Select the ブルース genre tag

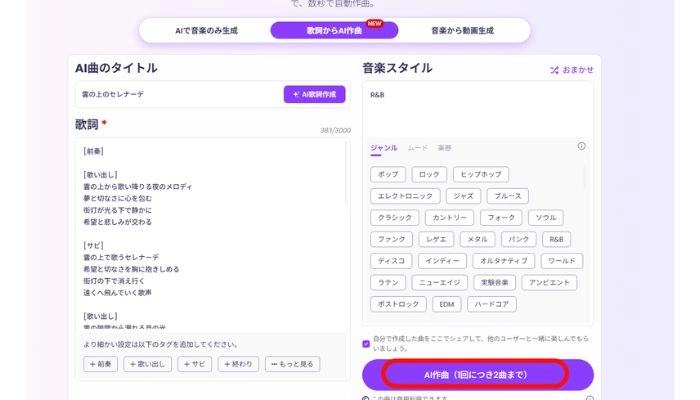point(508,196)
